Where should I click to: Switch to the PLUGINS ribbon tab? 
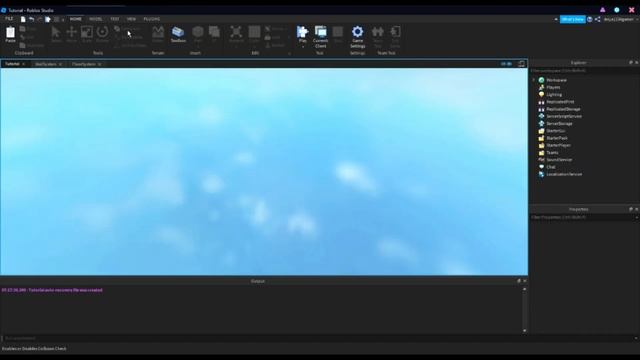[x=151, y=19]
